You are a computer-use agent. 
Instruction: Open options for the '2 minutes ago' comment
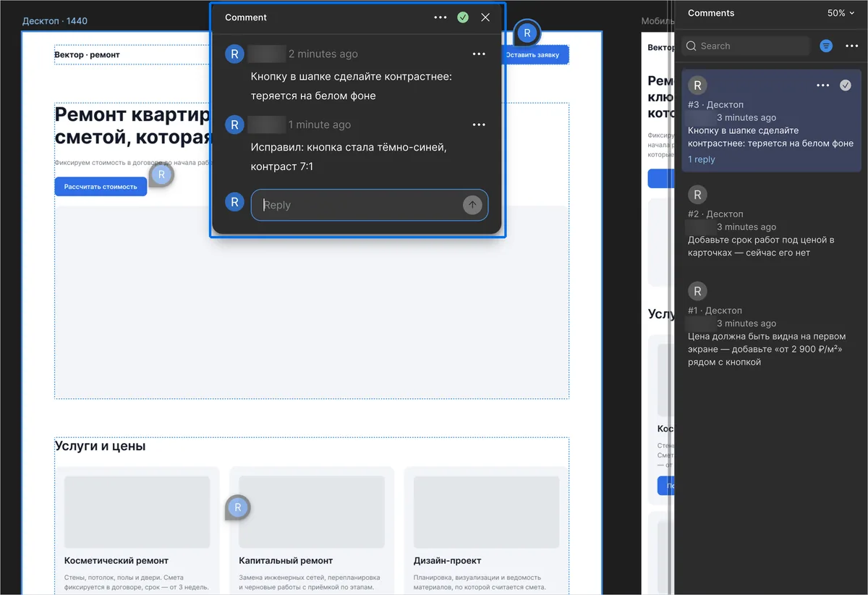coord(479,54)
